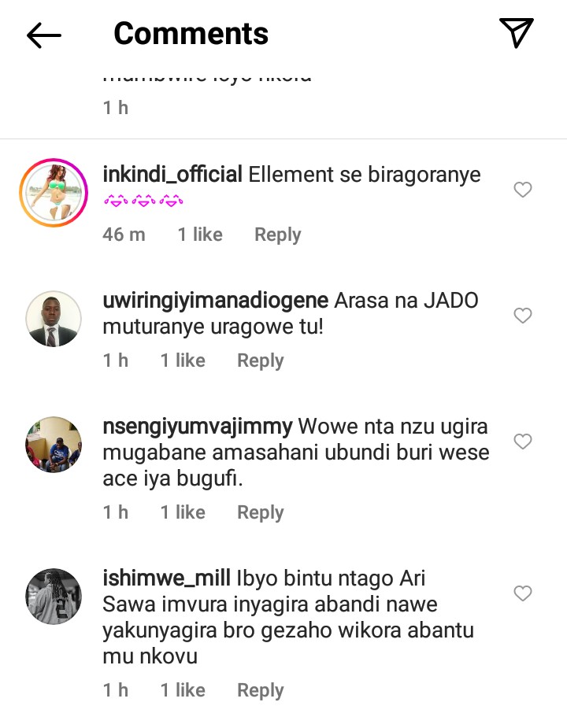Open uwiringiyimanadiogene's avatar
This screenshot has height=728, width=567.
click(54, 319)
